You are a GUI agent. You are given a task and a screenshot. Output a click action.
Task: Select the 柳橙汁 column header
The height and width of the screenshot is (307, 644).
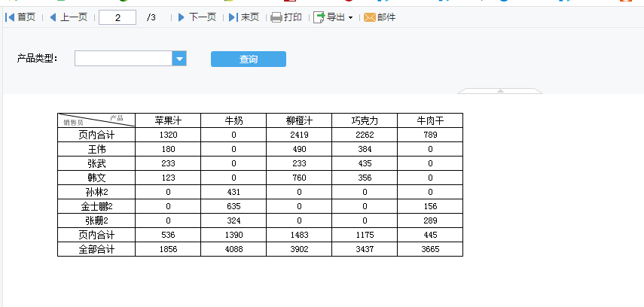[x=299, y=120]
